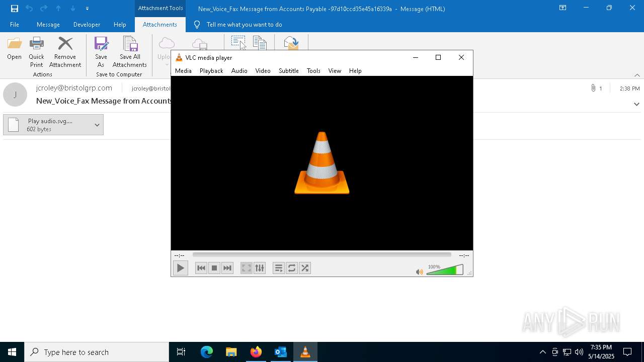Click the Outlook Save icon in title bar

point(15,9)
